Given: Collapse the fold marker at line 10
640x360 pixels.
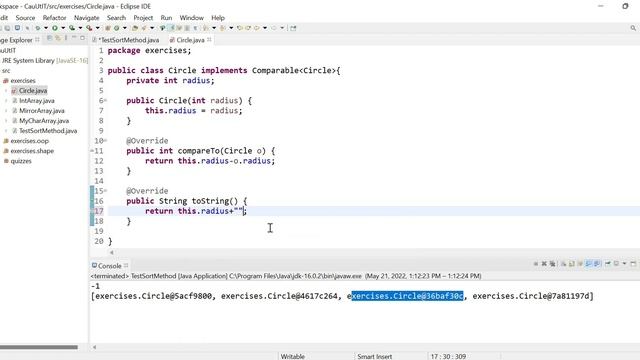Looking at the screenshot, I should [105, 141].
